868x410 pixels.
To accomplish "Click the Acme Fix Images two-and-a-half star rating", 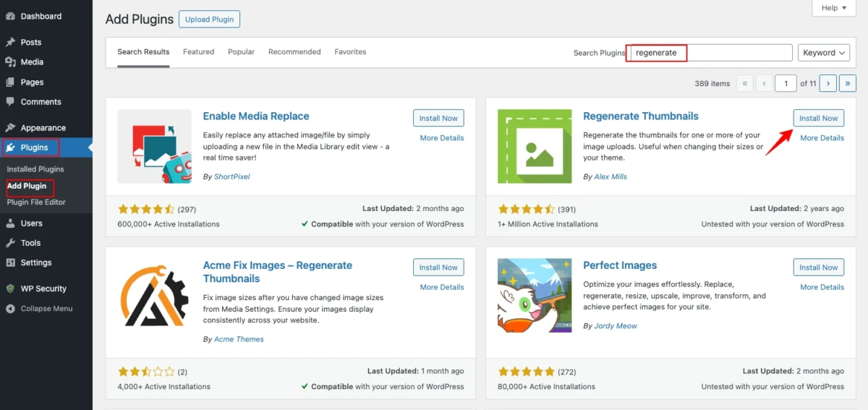I will click(x=146, y=372).
